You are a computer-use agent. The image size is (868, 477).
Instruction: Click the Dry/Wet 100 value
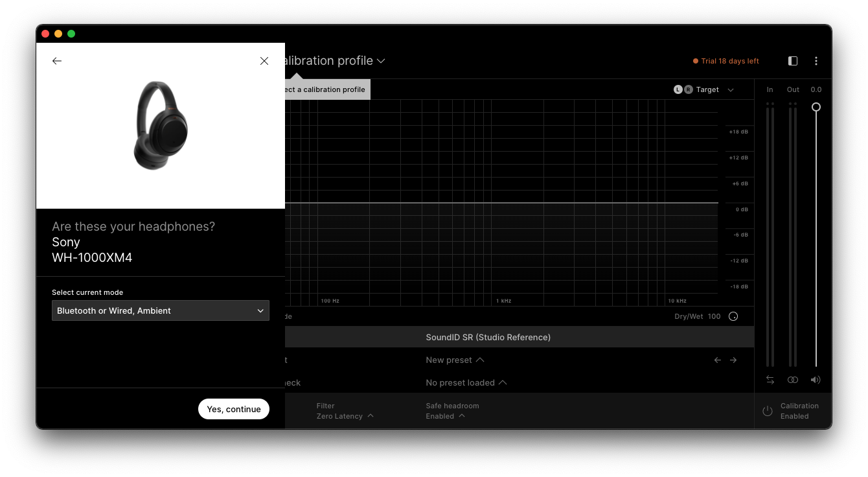(x=714, y=316)
